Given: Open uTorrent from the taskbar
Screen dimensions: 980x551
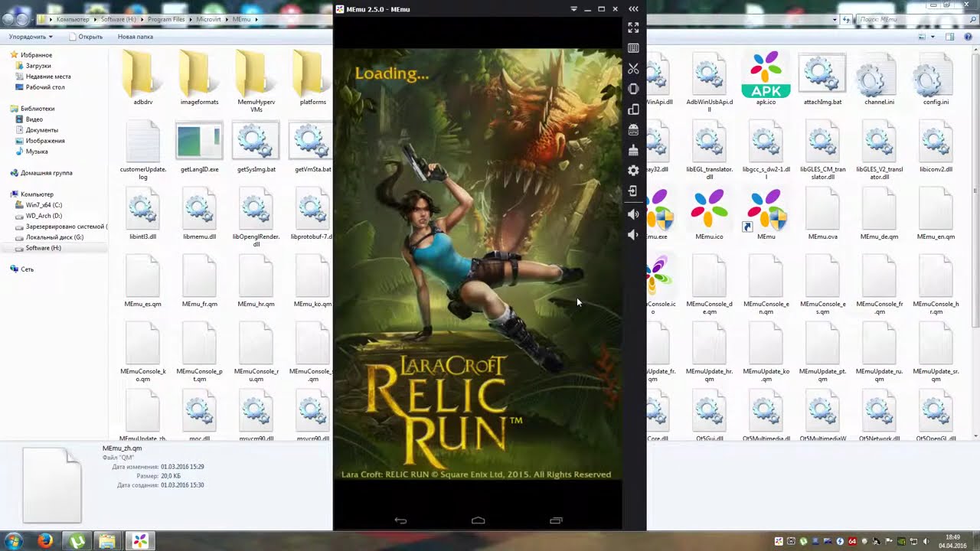Looking at the screenshot, I should tap(77, 541).
